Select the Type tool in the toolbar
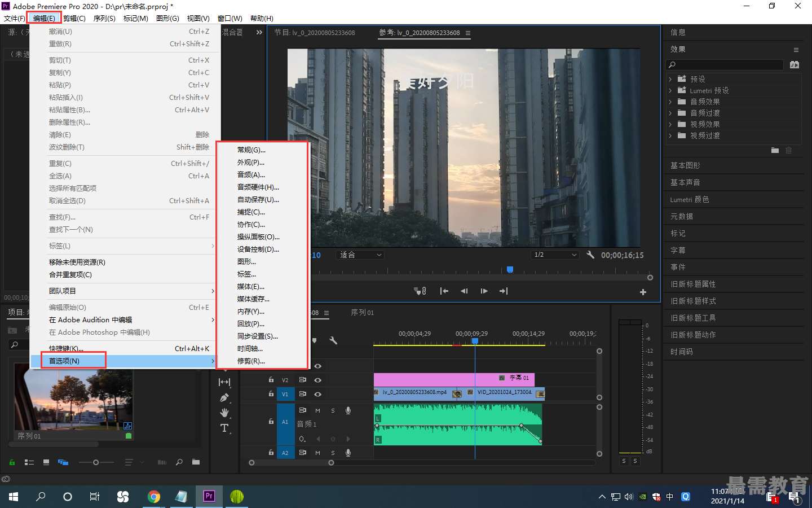Screen dimensions: 812x508 click(224, 428)
